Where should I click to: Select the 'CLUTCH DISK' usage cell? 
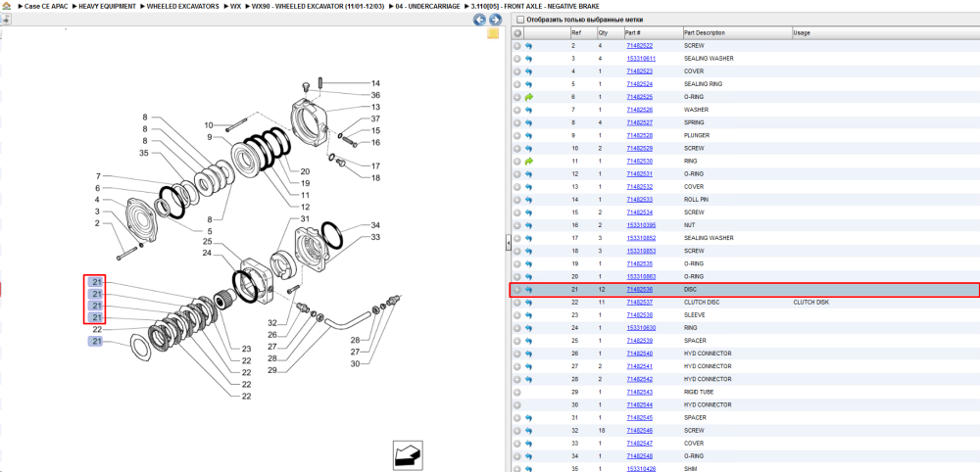[x=810, y=303]
